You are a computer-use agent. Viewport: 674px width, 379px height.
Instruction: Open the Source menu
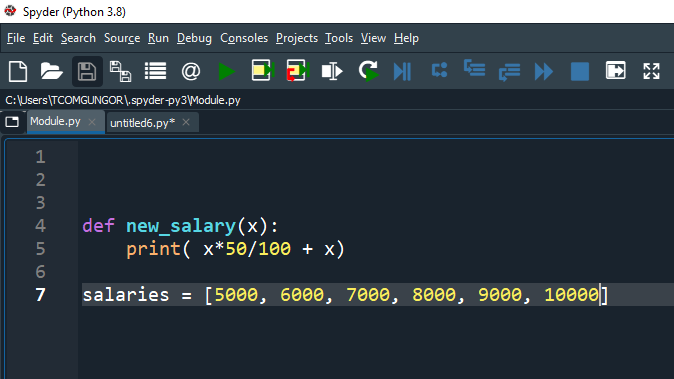[122, 38]
